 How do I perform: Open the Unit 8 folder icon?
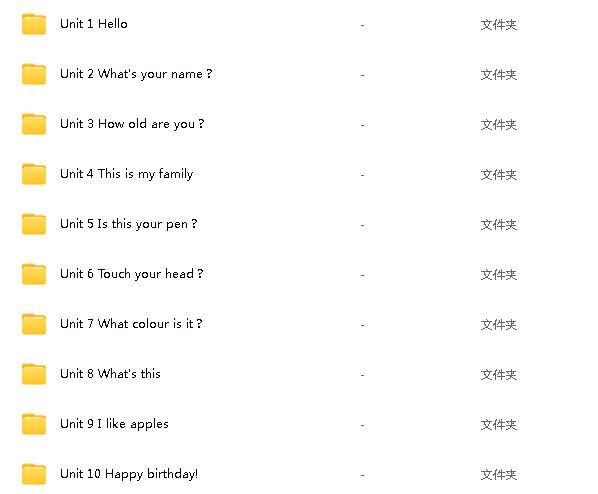click(x=34, y=374)
